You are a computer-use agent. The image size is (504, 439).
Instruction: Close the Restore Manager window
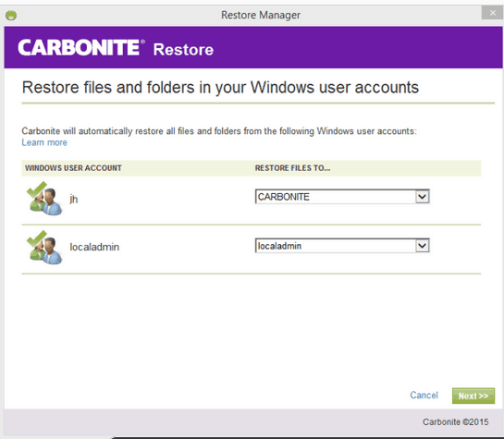pos(492,13)
